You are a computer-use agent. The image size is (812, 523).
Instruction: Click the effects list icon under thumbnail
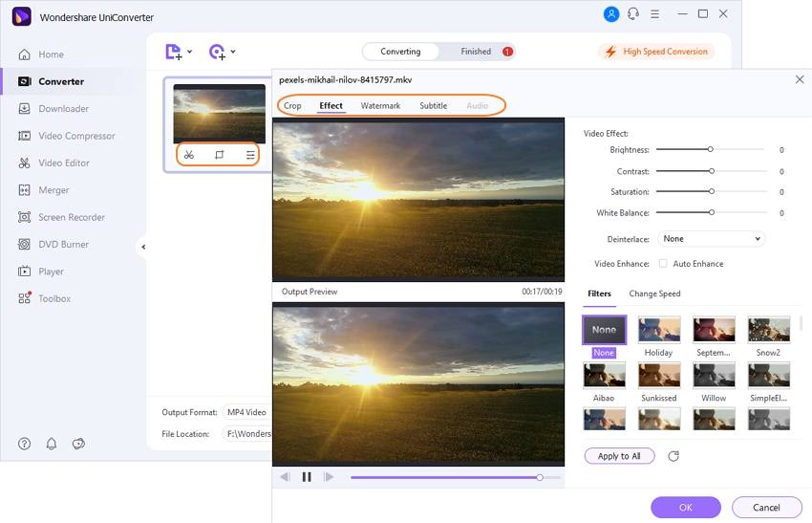point(250,155)
